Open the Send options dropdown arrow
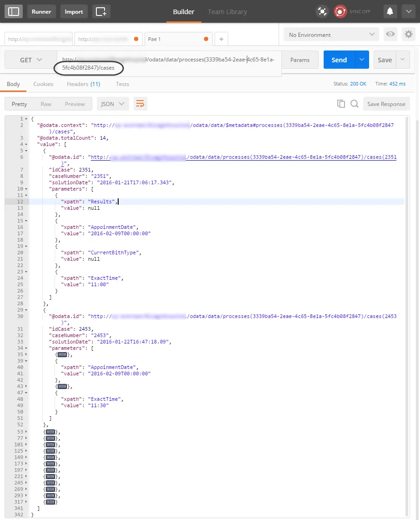This screenshot has height=520, width=420. click(362, 60)
